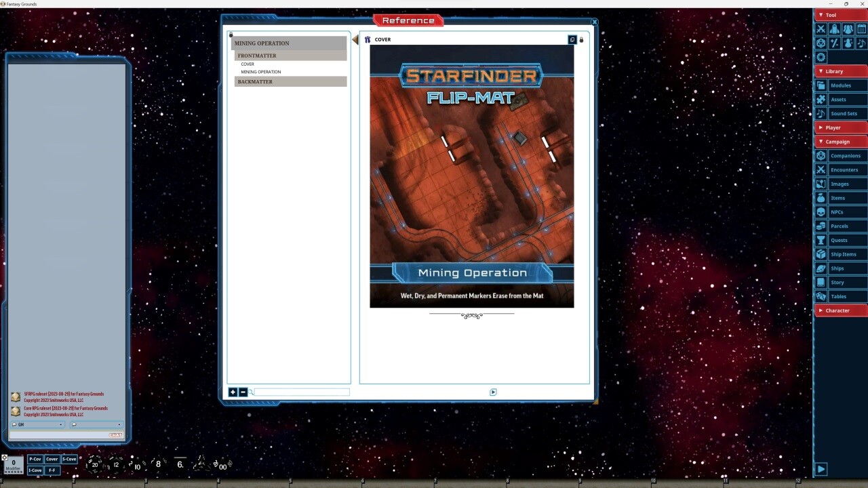Open the Story sidebar icon

[x=821, y=282]
